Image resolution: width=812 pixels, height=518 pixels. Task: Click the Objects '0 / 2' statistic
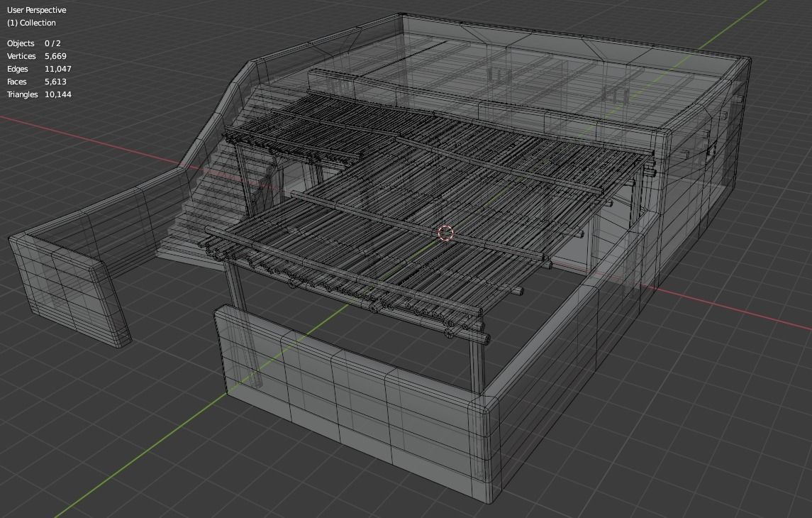(52, 43)
